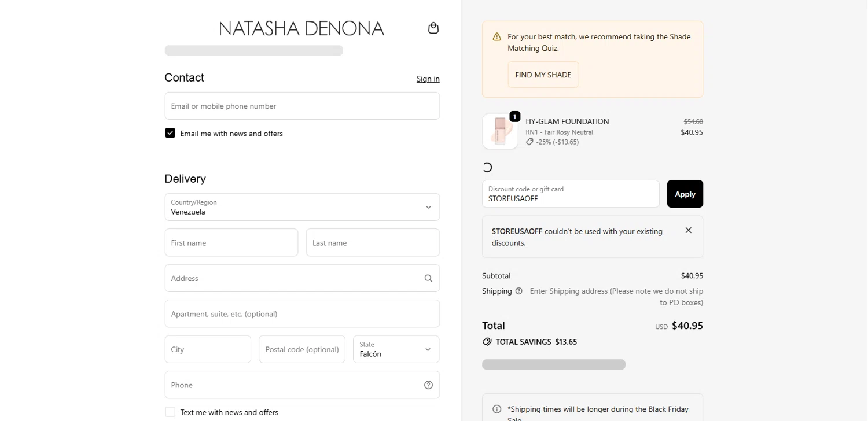Click the Delivery section heading

coord(185,179)
